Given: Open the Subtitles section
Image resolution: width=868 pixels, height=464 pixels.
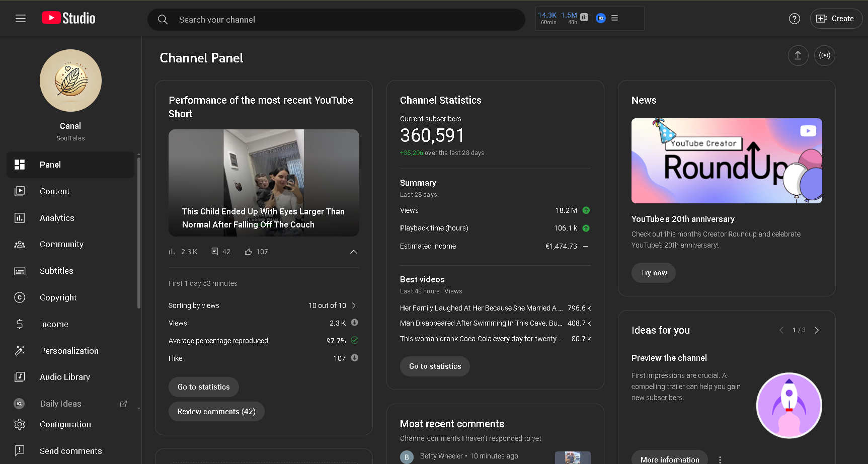Looking at the screenshot, I should tap(70, 271).
